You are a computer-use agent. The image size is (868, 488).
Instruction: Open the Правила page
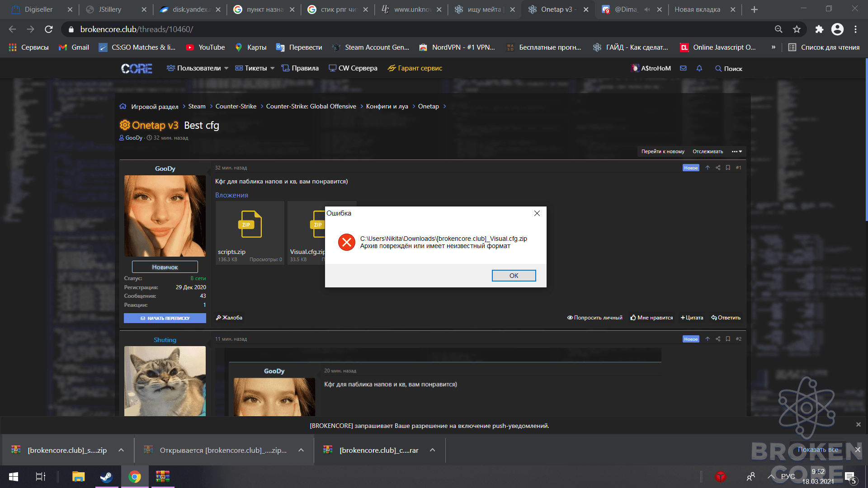[300, 68]
